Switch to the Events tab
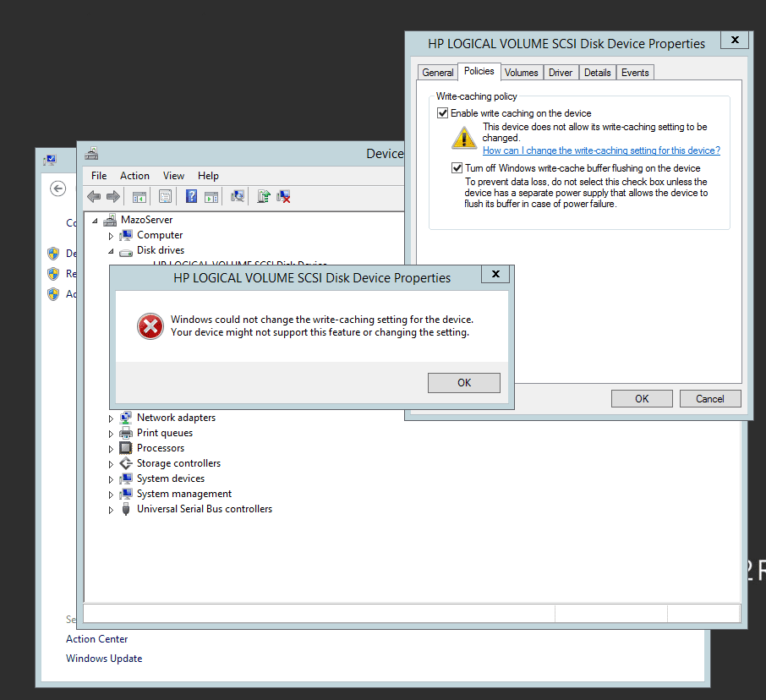The width and height of the screenshot is (766, 700). [635, 73]
